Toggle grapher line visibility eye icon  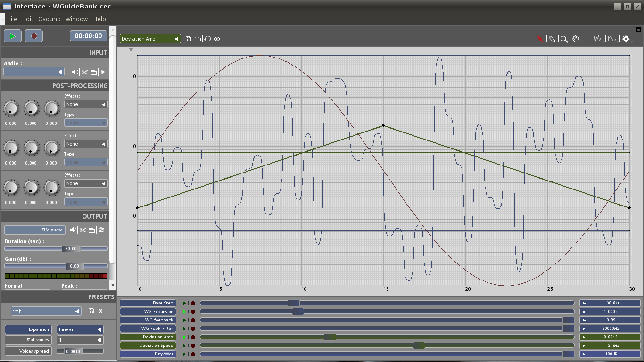[217, 39]
